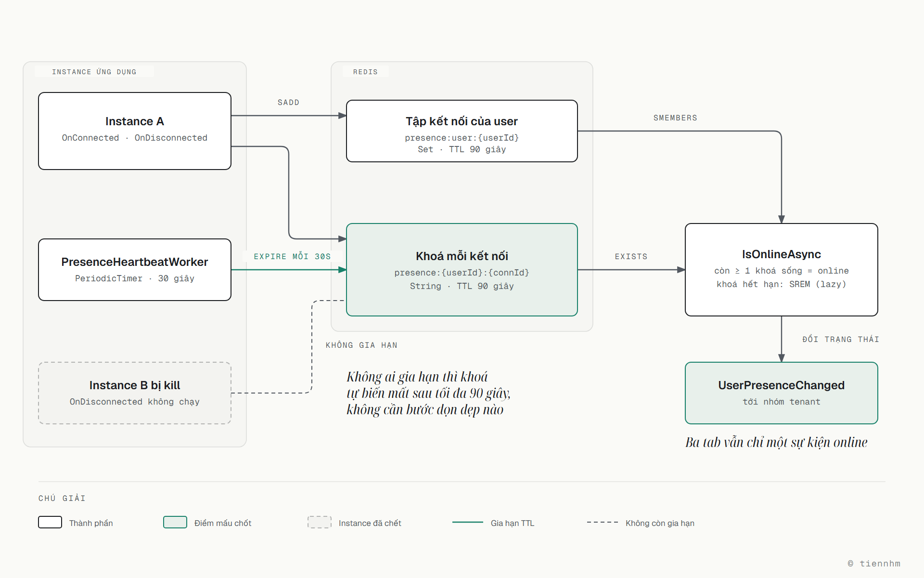Click the dashed Instance đã chết swatch

point(320,522)
